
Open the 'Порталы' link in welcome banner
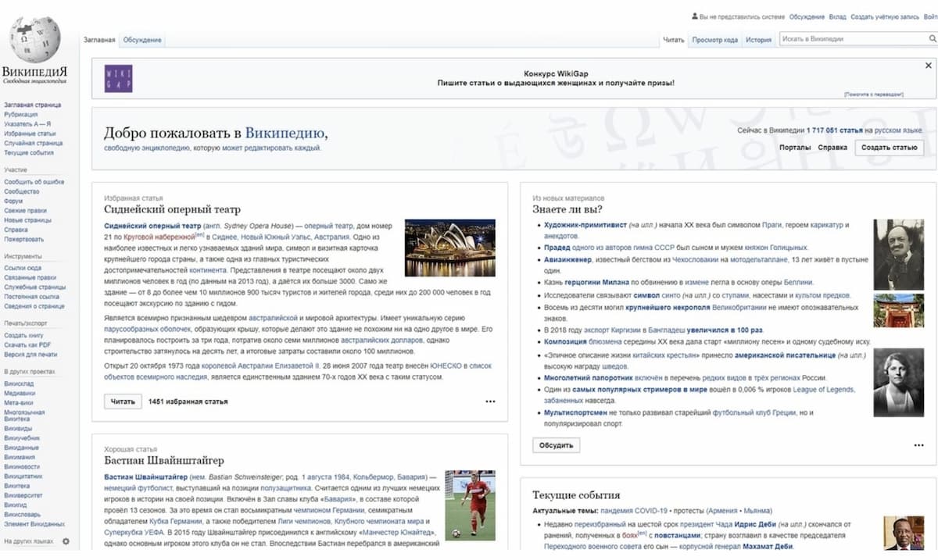pyautogui.click(x=794, y=148)
